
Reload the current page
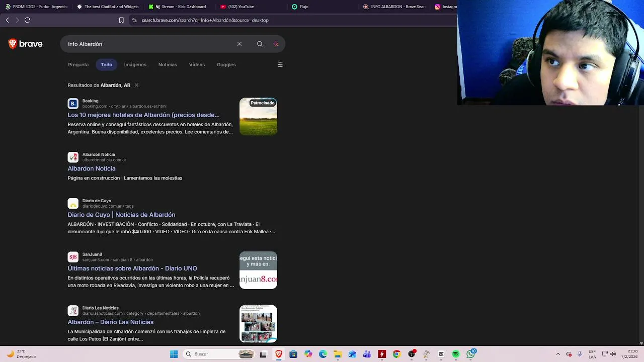pos(28,20)
